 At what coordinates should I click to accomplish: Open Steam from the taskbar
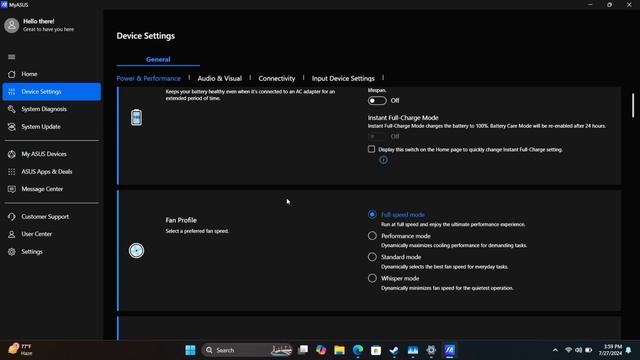pyautogui.click(x=394, y=350)
